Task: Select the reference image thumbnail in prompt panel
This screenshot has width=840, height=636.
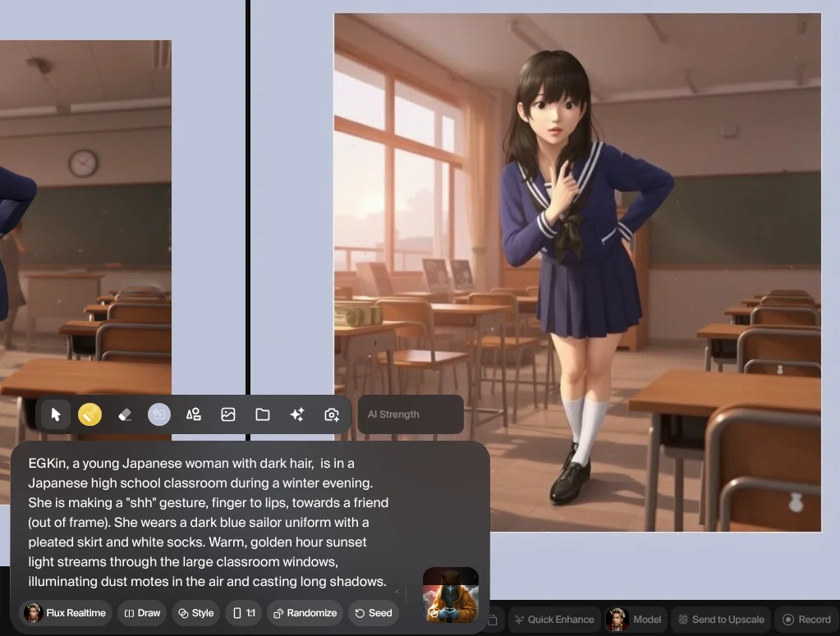Action: [x=451, y=595]
